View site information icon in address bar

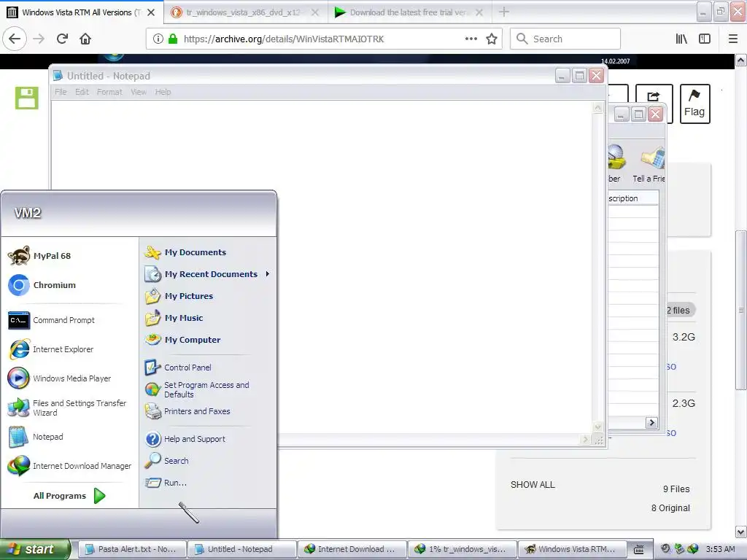(158, 39)
